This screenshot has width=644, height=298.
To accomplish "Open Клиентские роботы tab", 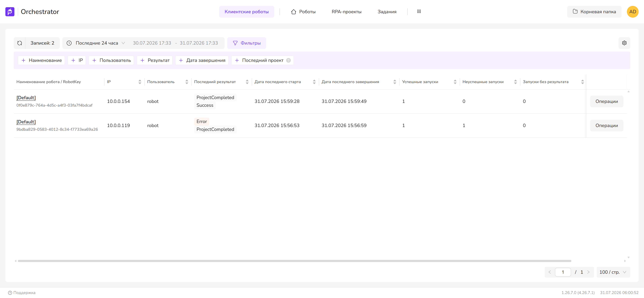I will [x=247, y=12].
